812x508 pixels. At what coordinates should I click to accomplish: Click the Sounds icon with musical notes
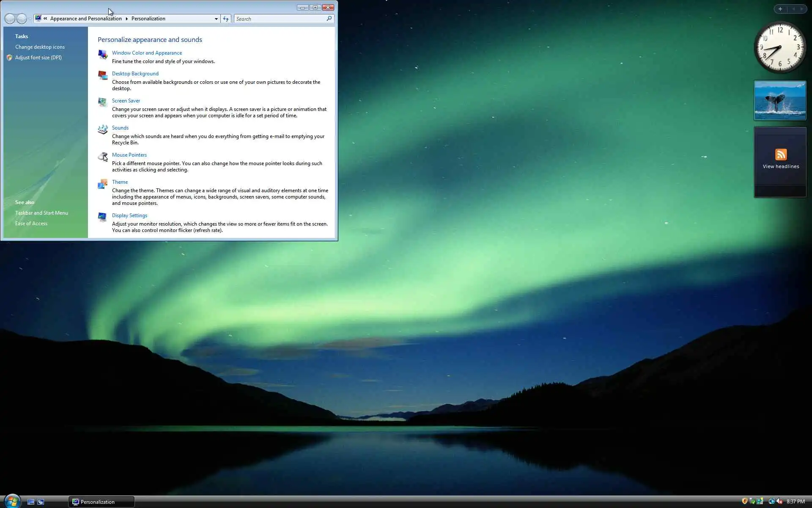coord(102,129)
